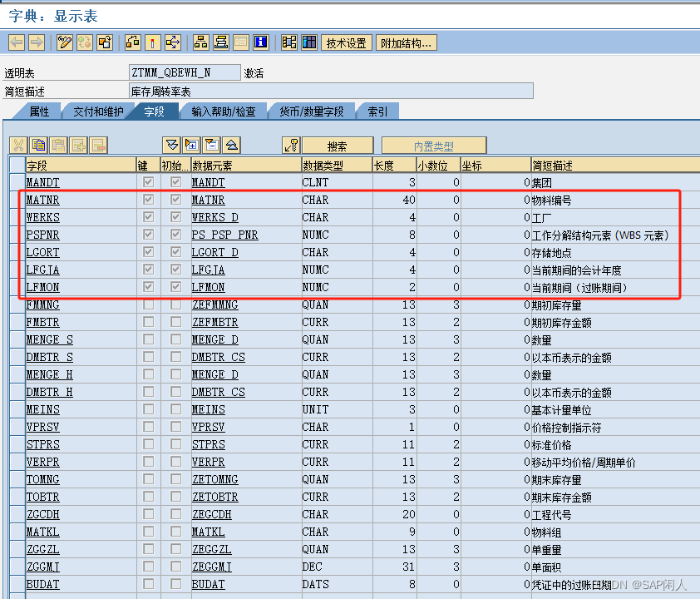This screenshot has height=599, width=700.
Task: Click the 简短描述 column header
Action: (x=616, y=166)
